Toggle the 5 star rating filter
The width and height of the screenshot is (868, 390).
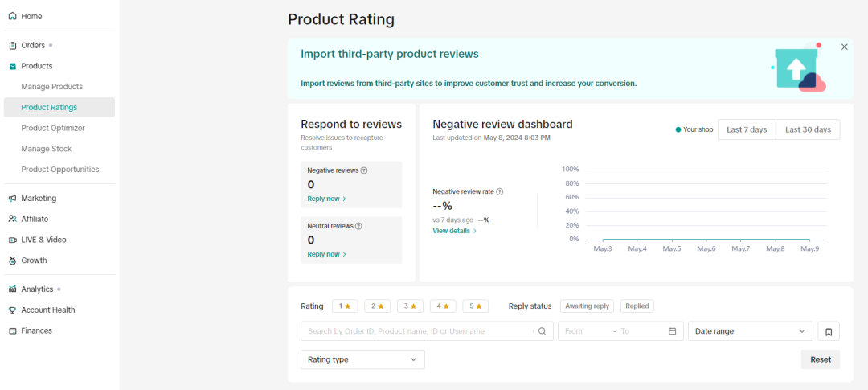click(x=475, y=306)
